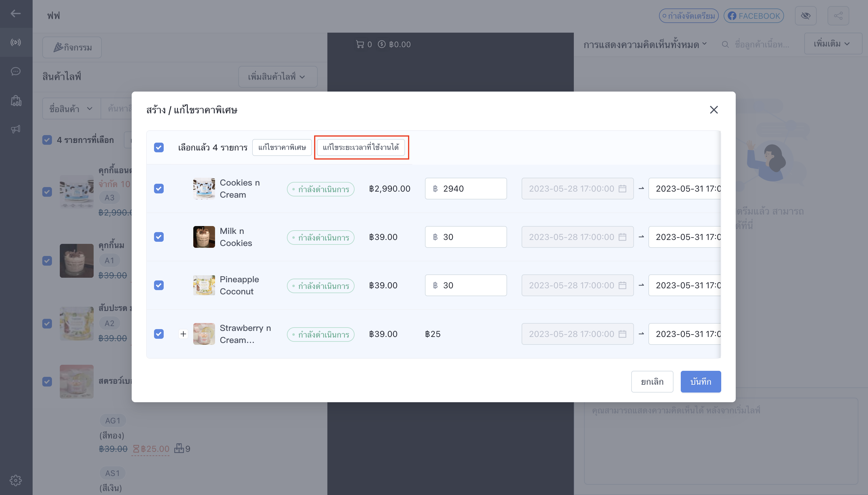Click the search icon in comments panel
Screen dimensions: 868x495
(x=725, y=44)
